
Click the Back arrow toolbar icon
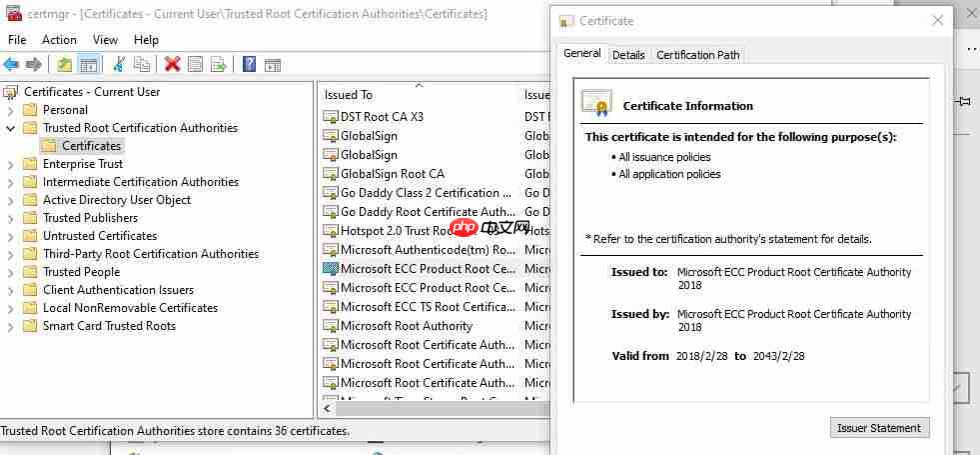pos(11,64)
